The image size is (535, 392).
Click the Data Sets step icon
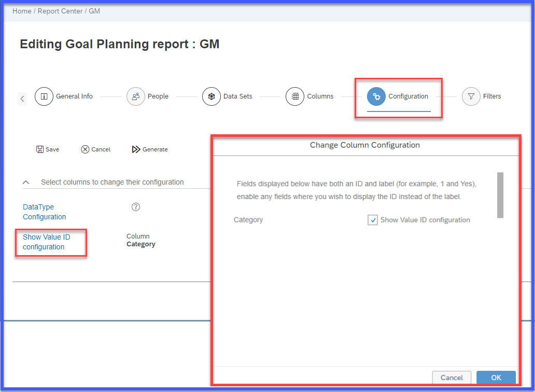(x=212, y=96)
